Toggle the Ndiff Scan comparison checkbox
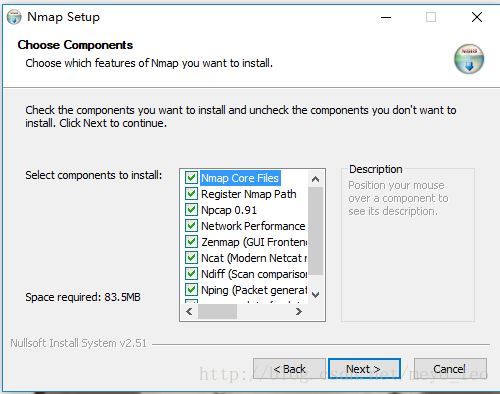 [191, 274]
